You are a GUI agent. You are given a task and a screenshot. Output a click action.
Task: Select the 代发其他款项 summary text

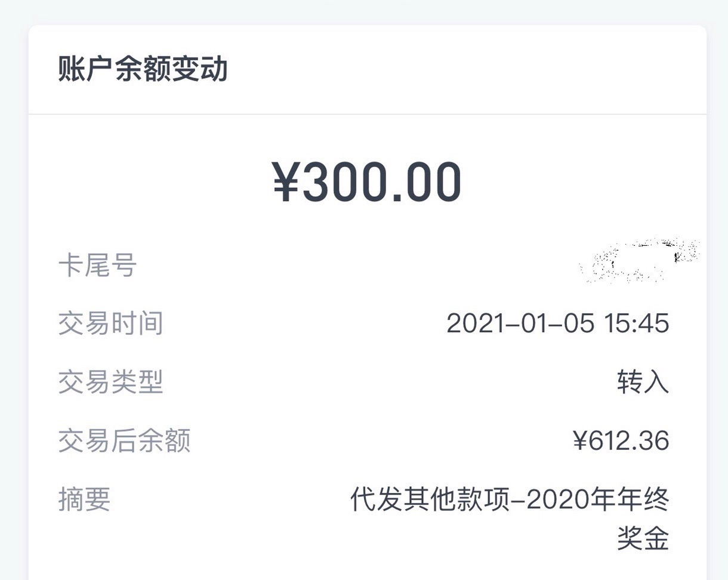point(430,499)
